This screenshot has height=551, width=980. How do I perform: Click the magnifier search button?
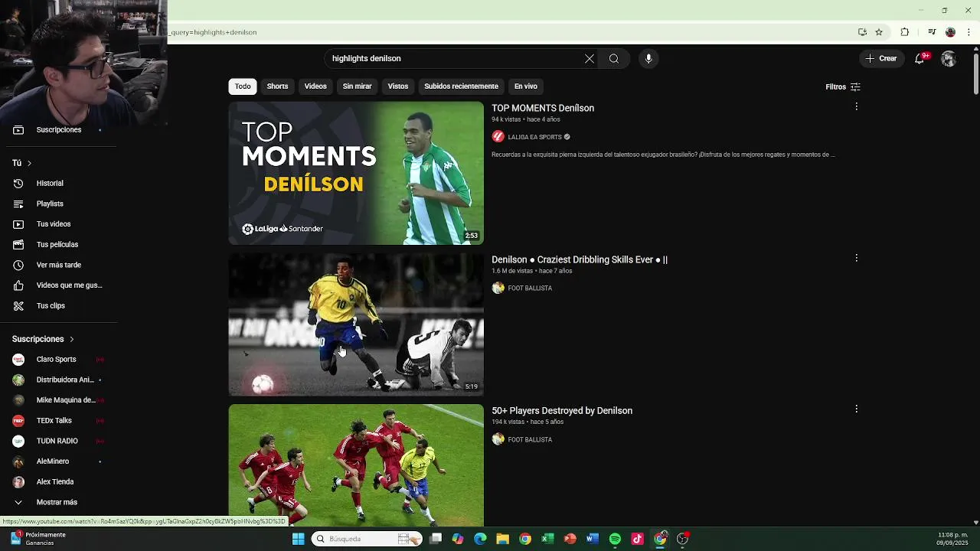tap(614, 59)
